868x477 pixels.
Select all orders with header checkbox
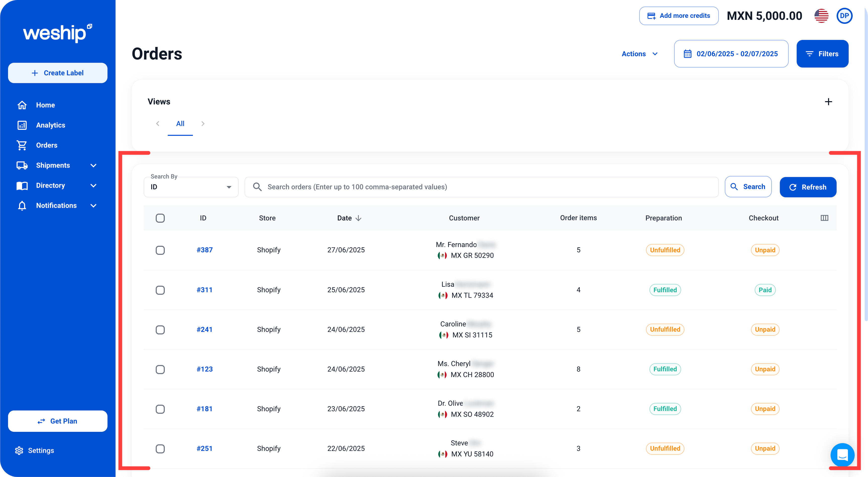(x=160, y=218)
